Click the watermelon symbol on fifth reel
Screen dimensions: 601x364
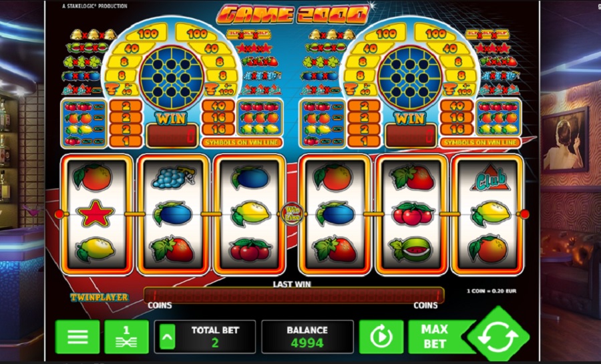tap(412, 249)
